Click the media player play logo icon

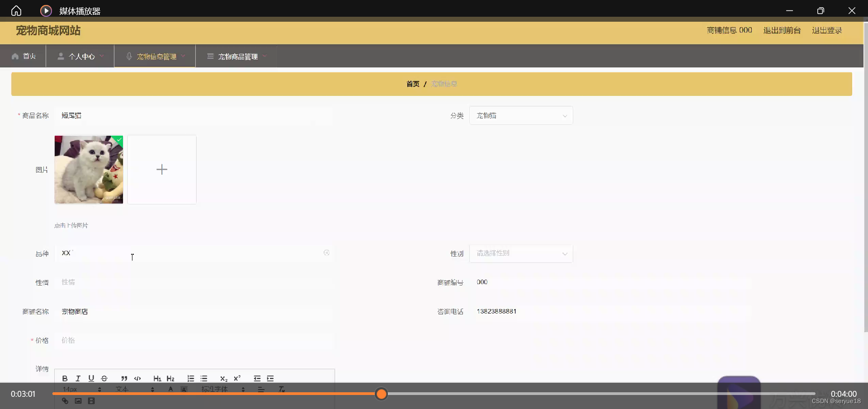click(46, 10)
